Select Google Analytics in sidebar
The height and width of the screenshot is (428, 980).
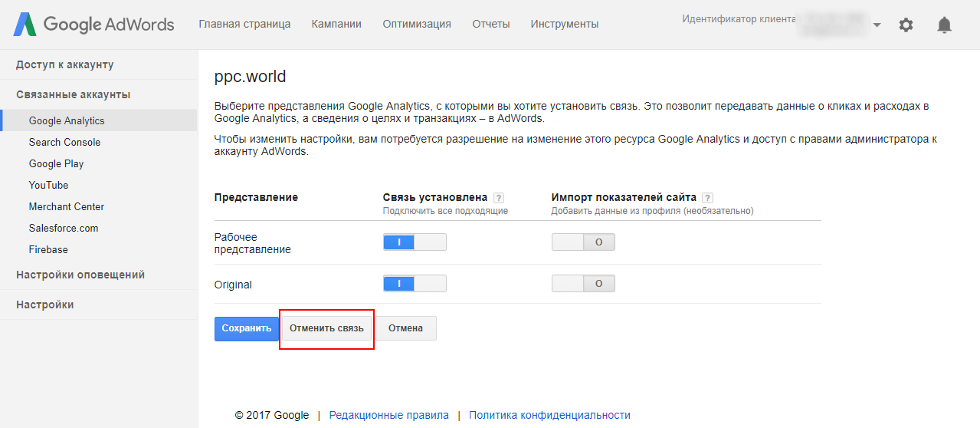99,120
